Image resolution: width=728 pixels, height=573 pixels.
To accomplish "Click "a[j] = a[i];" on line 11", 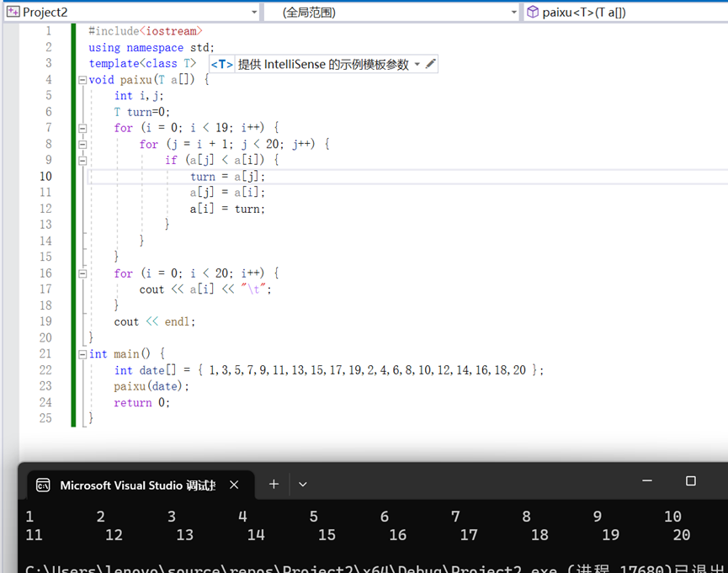I will [227, 192].
